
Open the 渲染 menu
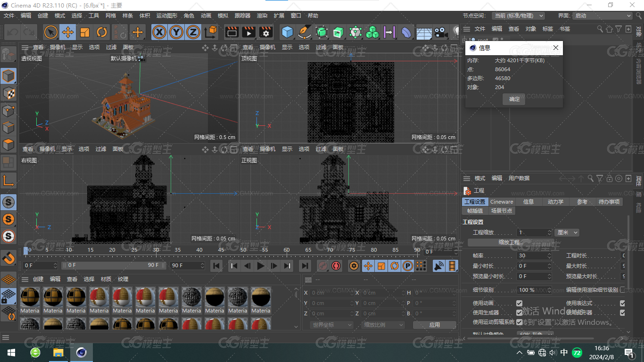[262, 16]
